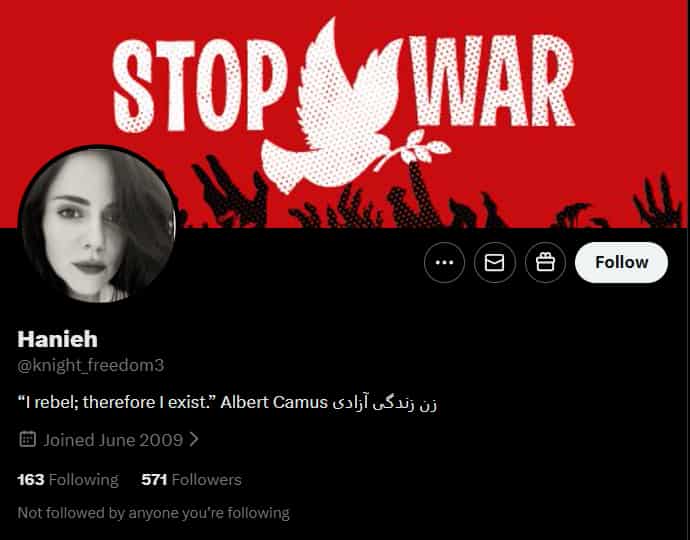690x540 pixels.
Task: Click the word WAR in header banner
Action: (x=492, y=81)
